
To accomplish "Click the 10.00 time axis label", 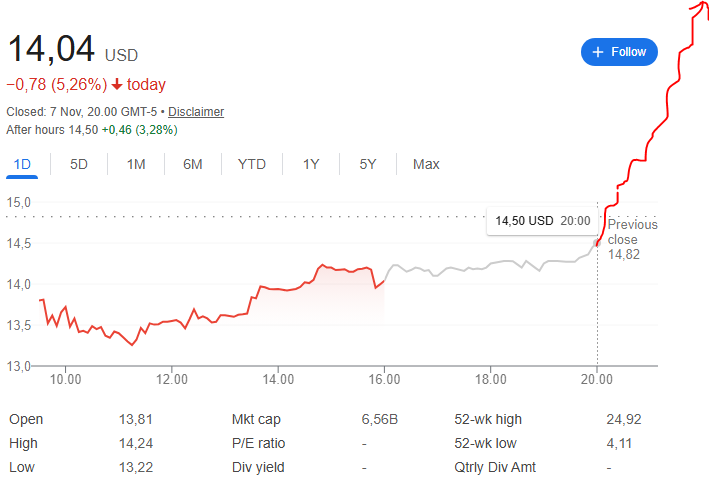I will coord(65,379).
